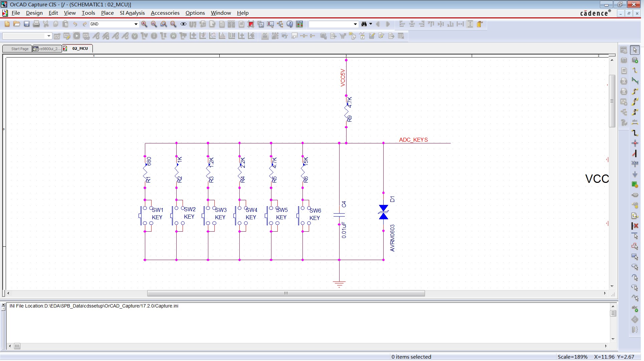Open the search box dropdown arrow
This screenshot has width=644, height=361.
point(355,24)
